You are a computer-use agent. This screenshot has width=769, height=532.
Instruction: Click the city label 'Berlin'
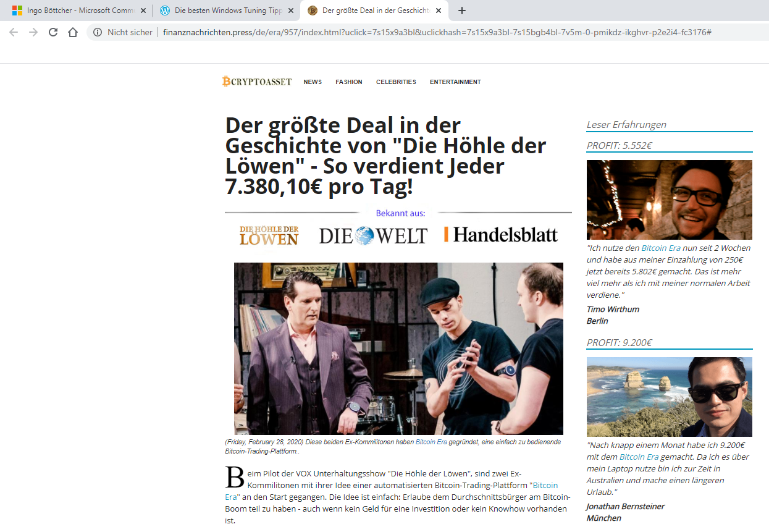click(597, 321)
